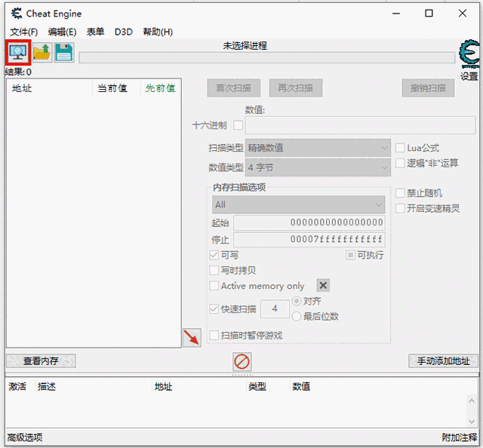Click the Cheat Engine title bar icon
The width and height of the screenshot is (483, 448).
pyautogui.click(x=17, y=14)
